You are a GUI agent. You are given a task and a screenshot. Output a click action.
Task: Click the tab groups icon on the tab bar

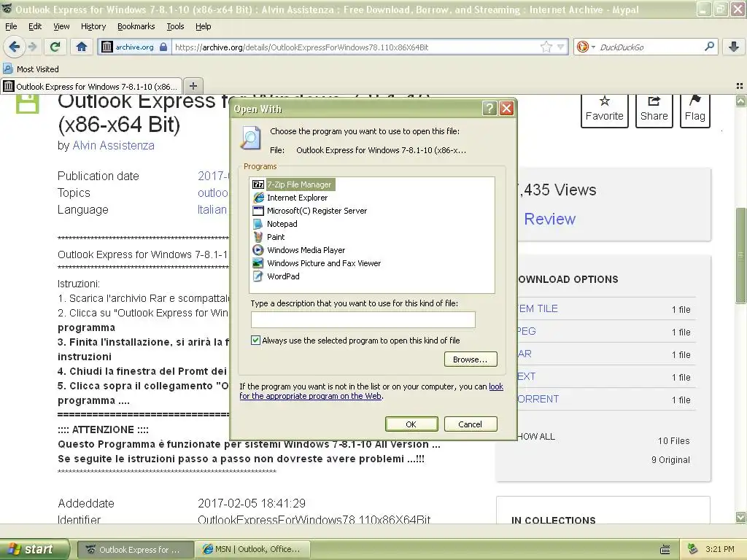pos(740,86)
